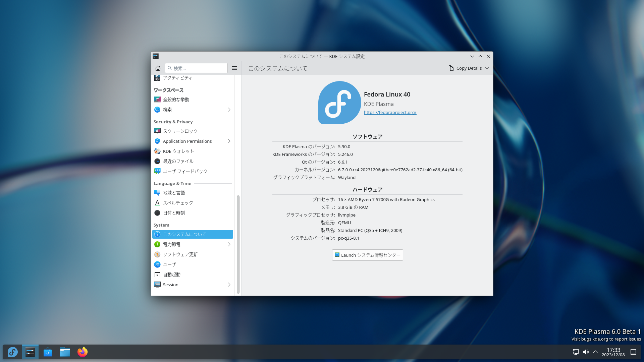
Task: Open ソフトウェア更新 software update settings
Action: [180, 254]
